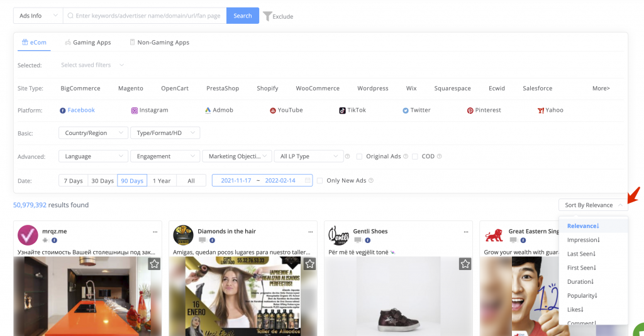Open the Engagement dropdown

pos(165,156)
